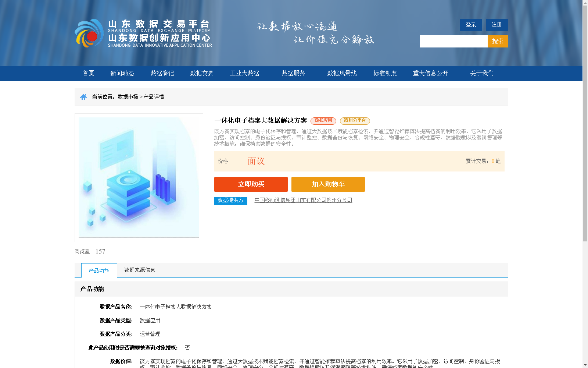Open the 关于我们 about menu
The height and width of the screenshot is (368, 588).
482,73
